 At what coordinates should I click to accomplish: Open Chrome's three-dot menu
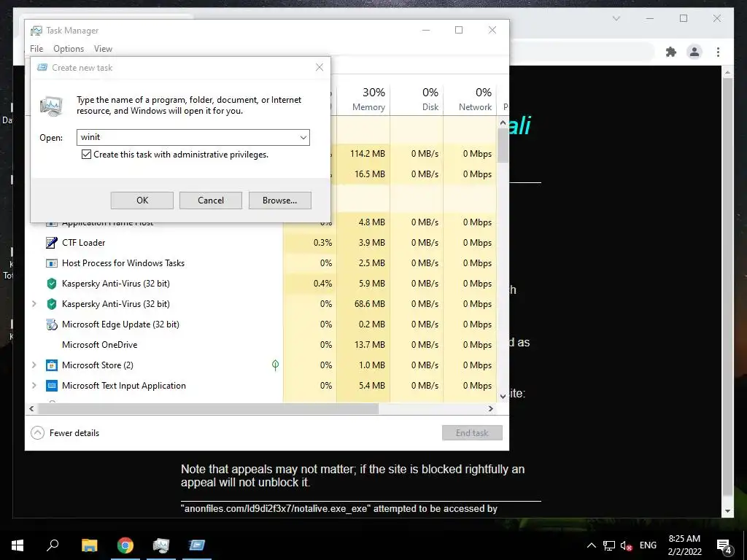pos(718,52)
